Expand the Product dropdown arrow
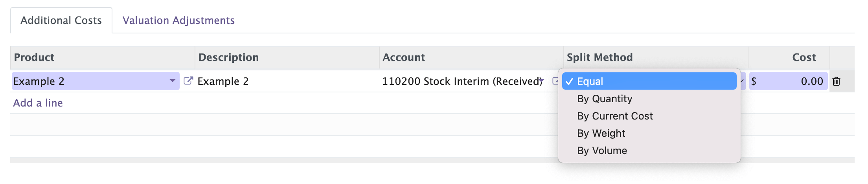 click(x=172, y=81)
